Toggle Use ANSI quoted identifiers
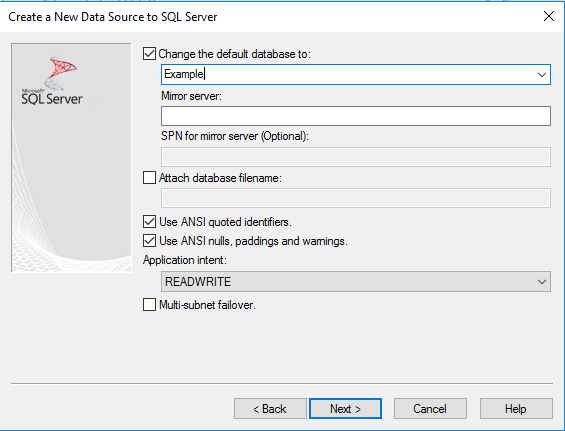The height and width of the screenshot is (431, 565). point(149,222)
